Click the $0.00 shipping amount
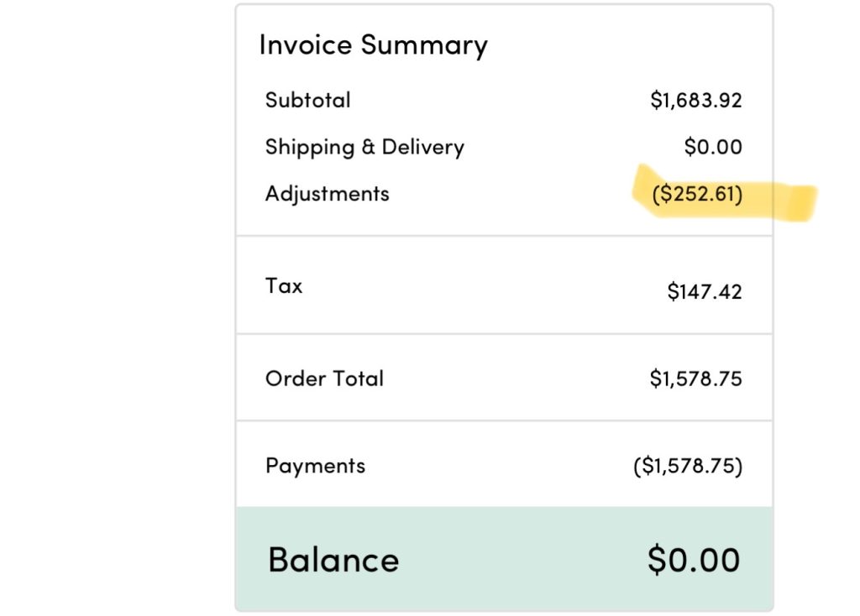 click(x=712, y=148)
